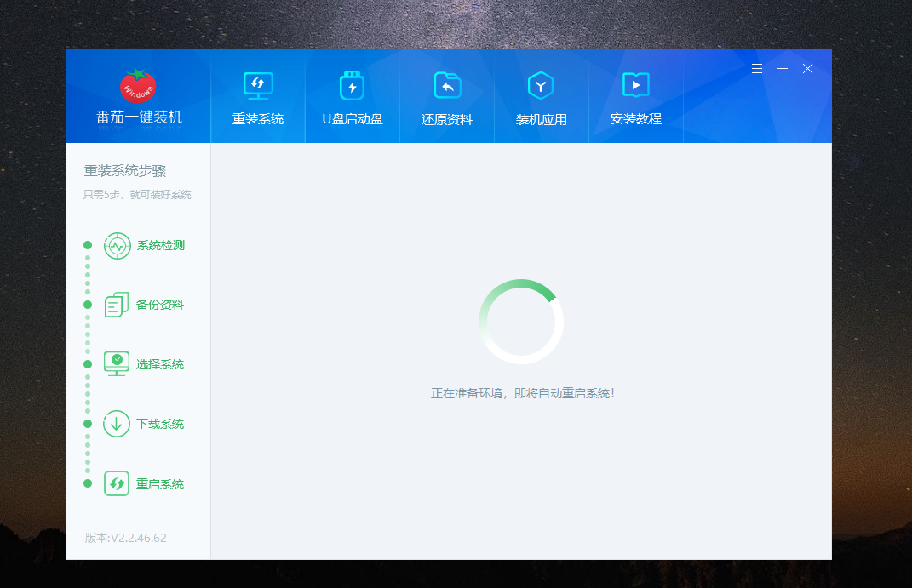The height and width of the screenshot is (588, 912).
Task: Close the 番茄一键装机 window
Action: pos(808,69)
